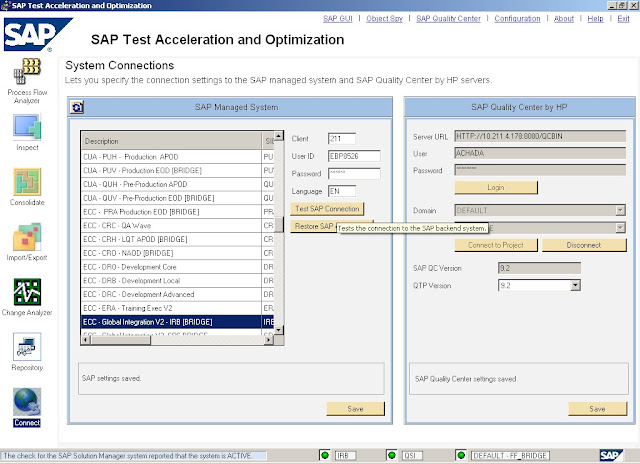Select row ECC - DRC - Development Advanced
The height and width of the screenshot is (464, 640).
point(178,295)
